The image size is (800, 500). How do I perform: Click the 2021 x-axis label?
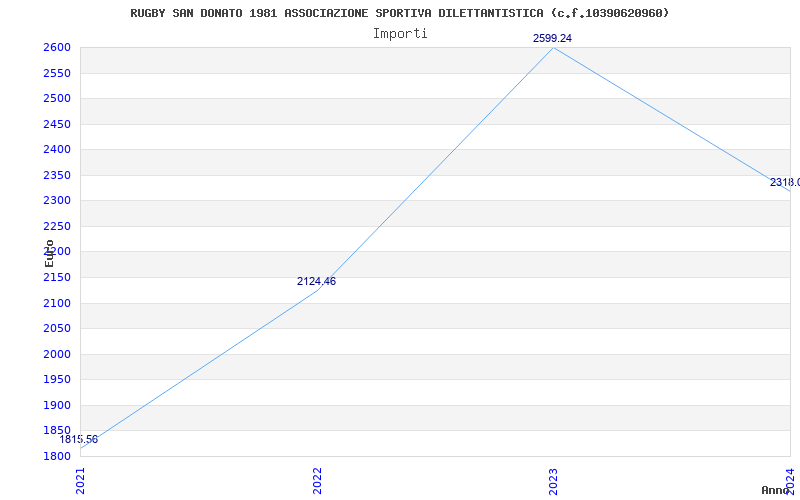[x=81, y=481]
